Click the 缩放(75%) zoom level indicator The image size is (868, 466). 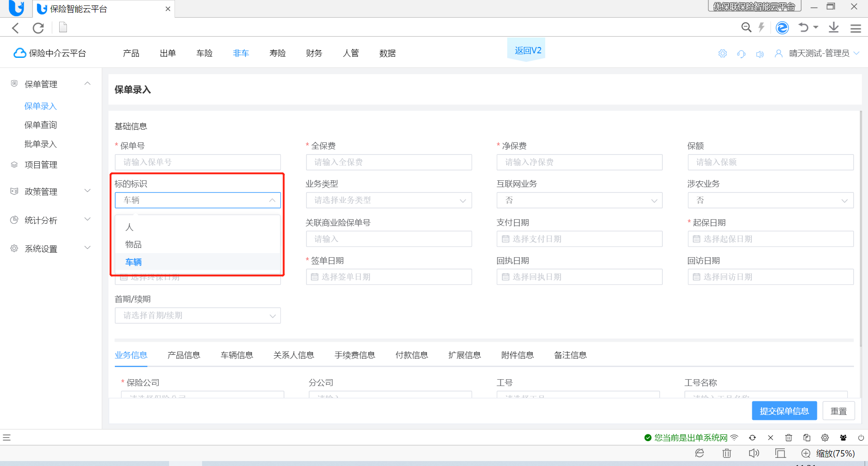click(x=835, y=453)
